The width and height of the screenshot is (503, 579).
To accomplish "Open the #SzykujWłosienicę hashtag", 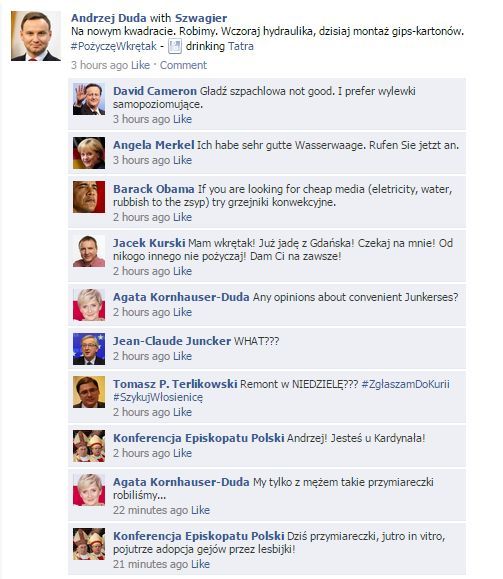I will click(158, 398).
